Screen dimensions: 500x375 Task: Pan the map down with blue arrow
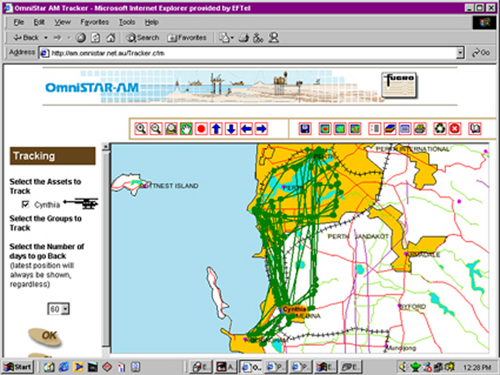point(231,129)
